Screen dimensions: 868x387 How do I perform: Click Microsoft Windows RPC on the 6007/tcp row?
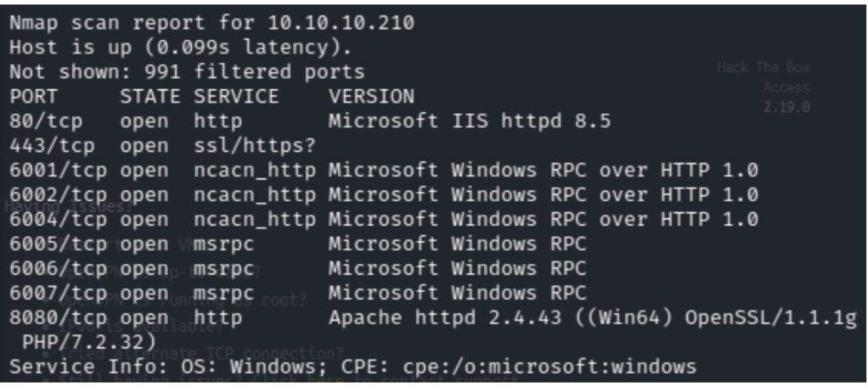[x=457, y=294]
